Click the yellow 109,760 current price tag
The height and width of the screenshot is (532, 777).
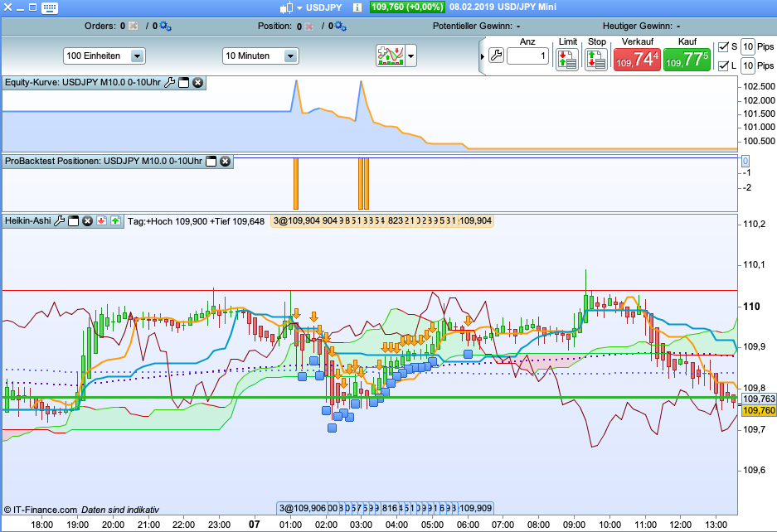759,411
